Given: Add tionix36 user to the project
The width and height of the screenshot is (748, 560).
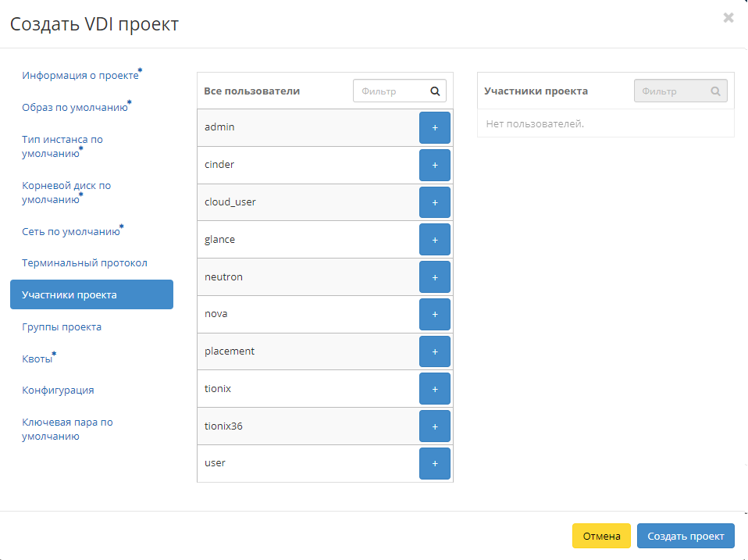Looking at the screenshot, I should 434,426.
